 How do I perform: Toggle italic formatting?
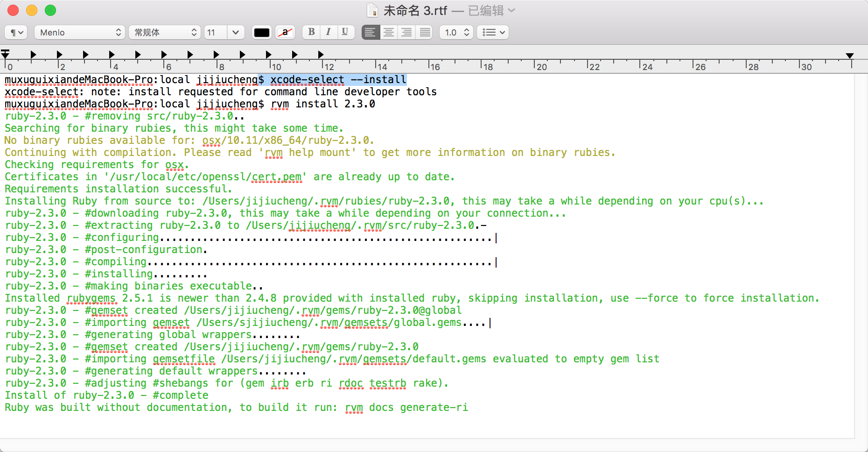point(328,32)
